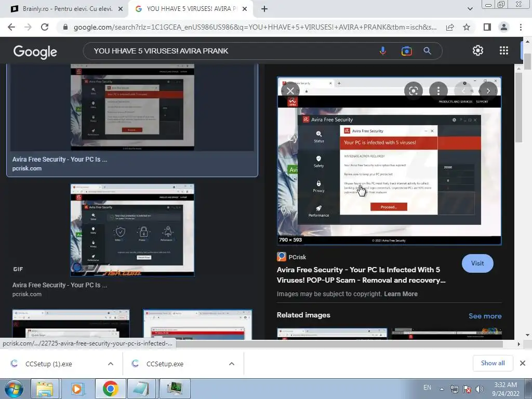The width and height of the screenshot is (532, 399).
Task: Close the downloads bar
Action: click(x=523, y=363)
